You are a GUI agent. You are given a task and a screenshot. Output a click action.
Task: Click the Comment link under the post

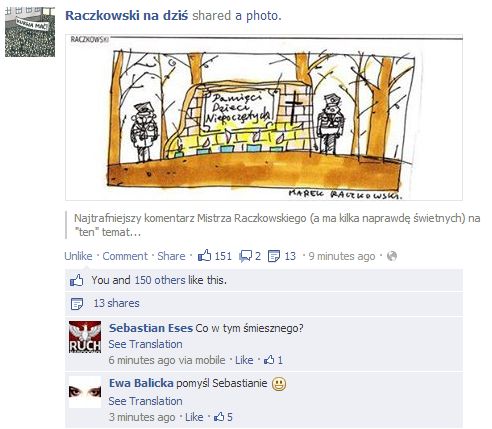tap(125, 256)
